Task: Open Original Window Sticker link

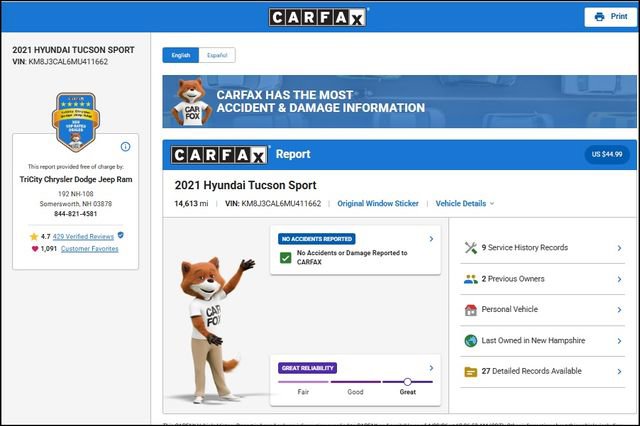Action: coord(378,203)
